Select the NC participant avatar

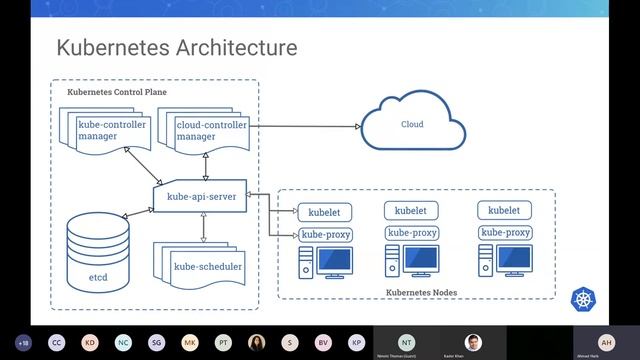tap(123, 343)
